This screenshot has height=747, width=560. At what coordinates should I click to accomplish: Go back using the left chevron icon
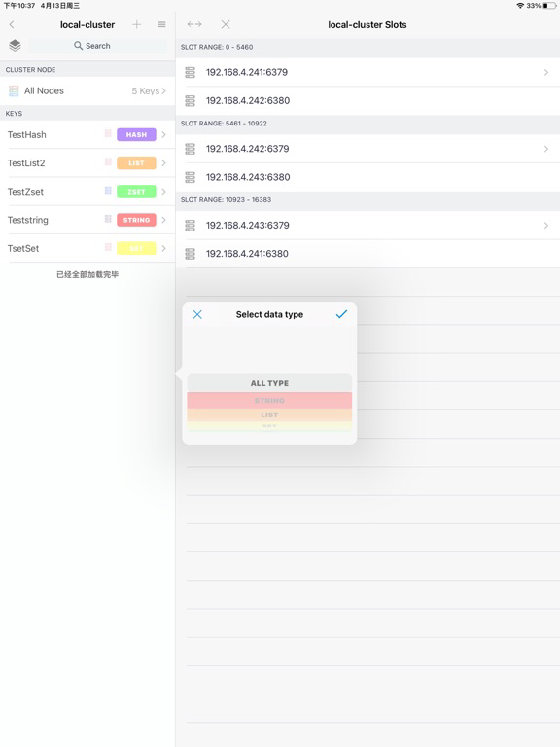[12, 24]
